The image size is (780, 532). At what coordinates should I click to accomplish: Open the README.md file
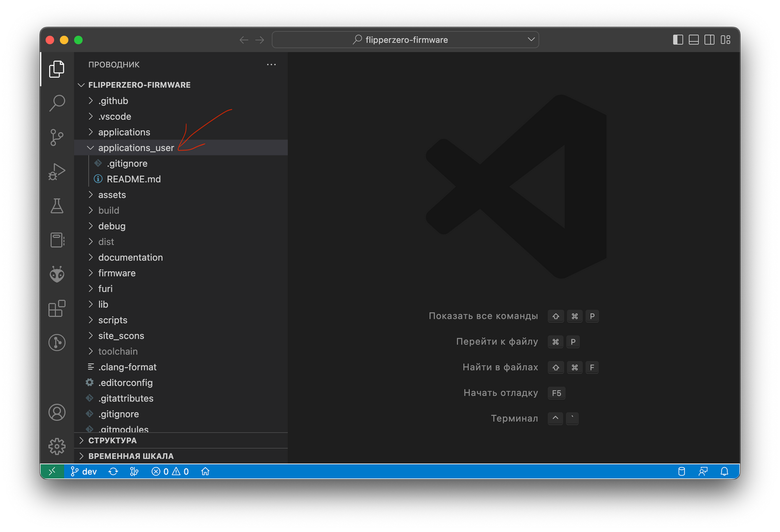point(181,179)
